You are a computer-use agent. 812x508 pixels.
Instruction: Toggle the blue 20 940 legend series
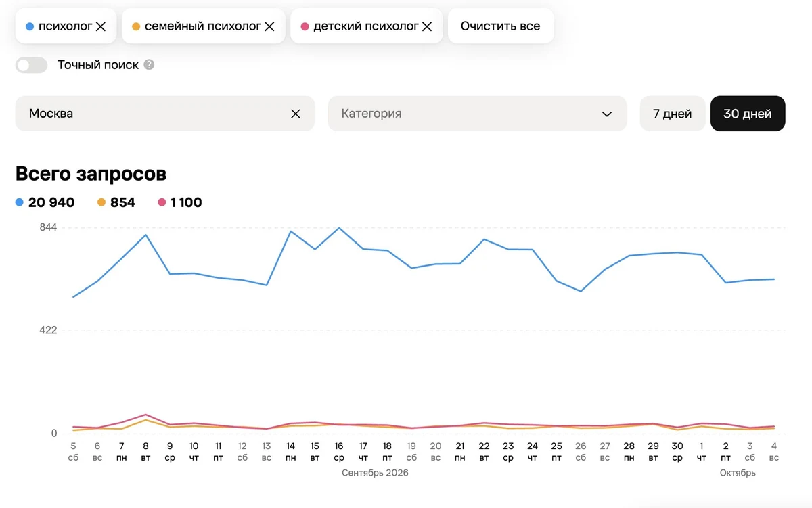click(45, 202)
